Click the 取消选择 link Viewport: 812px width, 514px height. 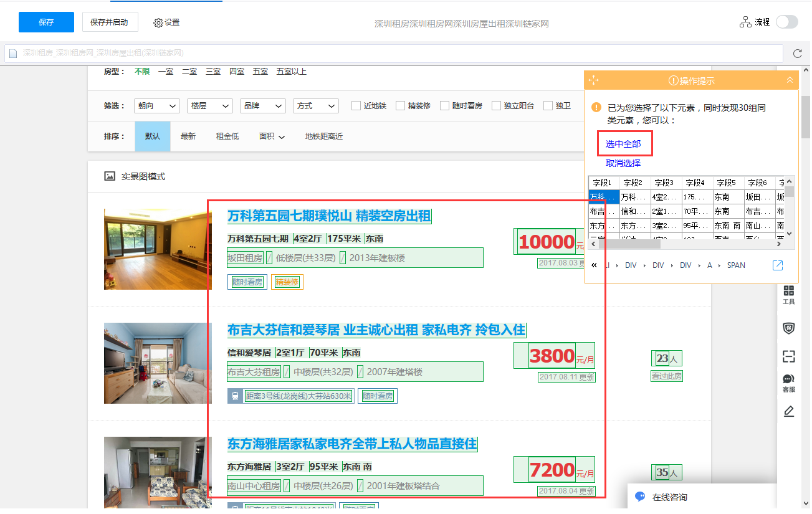coord(623,163)
